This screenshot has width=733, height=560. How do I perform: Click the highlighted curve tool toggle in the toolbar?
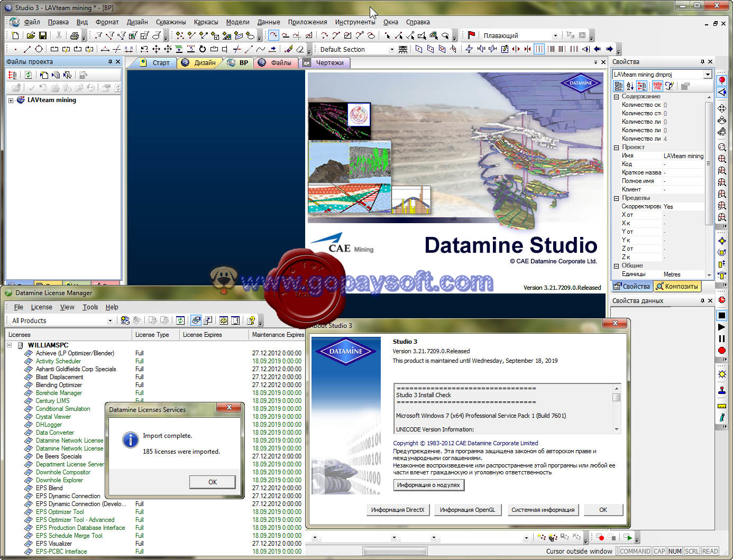[273, 35]
